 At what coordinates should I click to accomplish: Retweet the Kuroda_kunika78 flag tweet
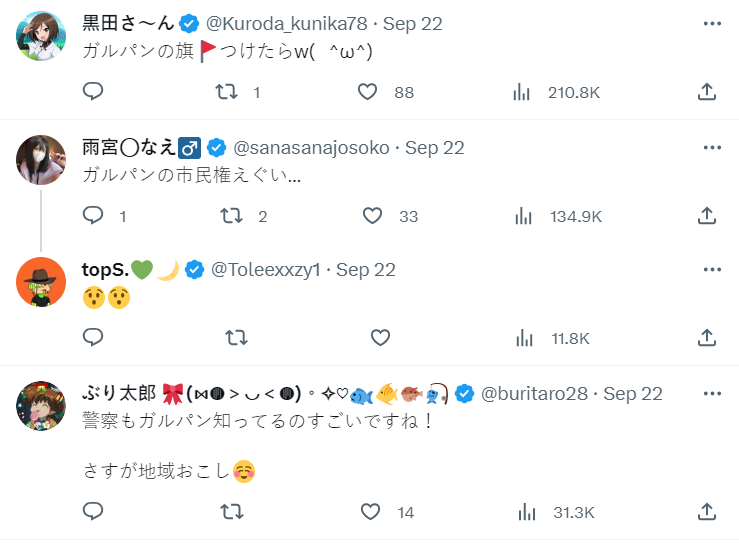[x=228, y=92]
